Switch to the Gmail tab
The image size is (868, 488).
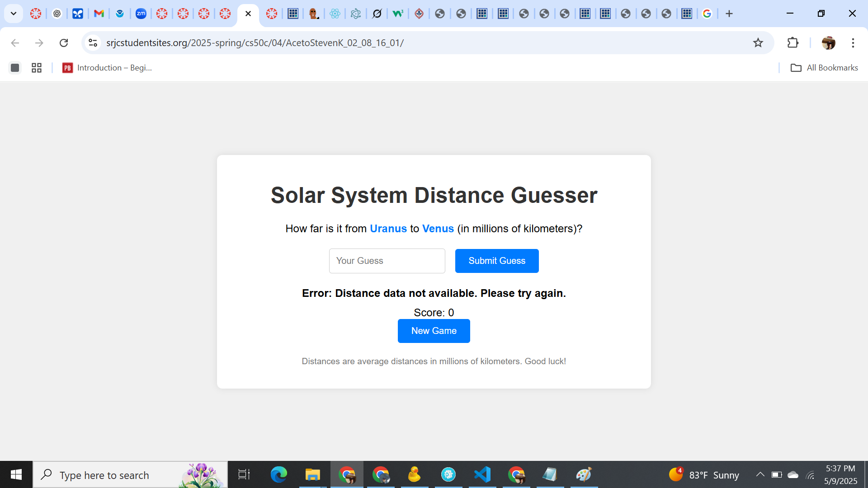tap(99, 14)
